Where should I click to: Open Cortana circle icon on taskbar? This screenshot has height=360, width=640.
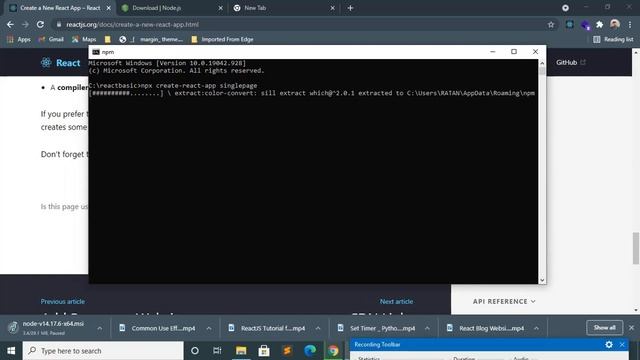pyautogui.click(x=195, y=351)
